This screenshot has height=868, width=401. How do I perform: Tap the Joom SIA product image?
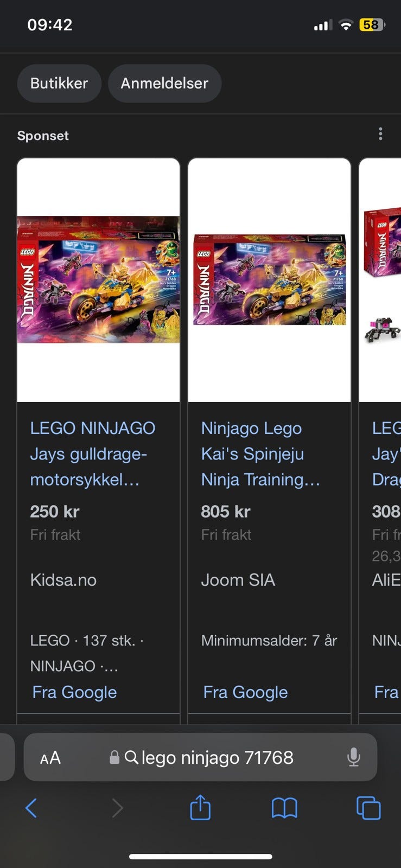click(x=269, y=280)
